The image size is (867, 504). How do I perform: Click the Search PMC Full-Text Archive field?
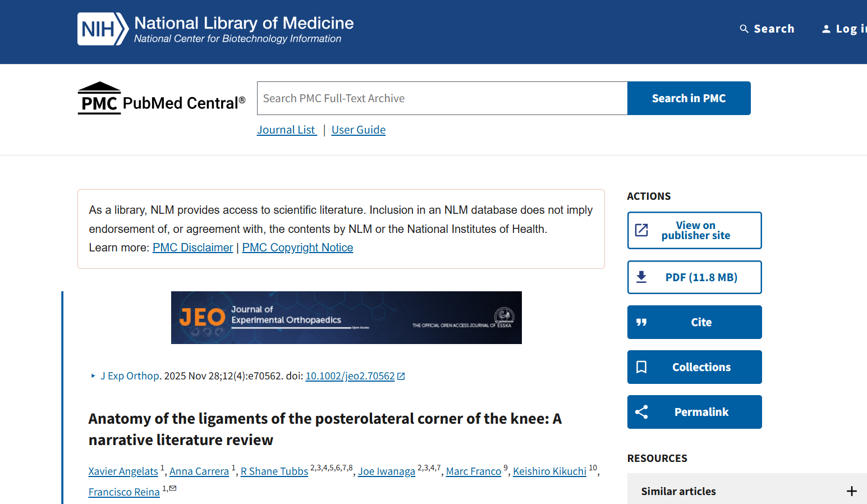pyautogui.click(x=442, y=98)
